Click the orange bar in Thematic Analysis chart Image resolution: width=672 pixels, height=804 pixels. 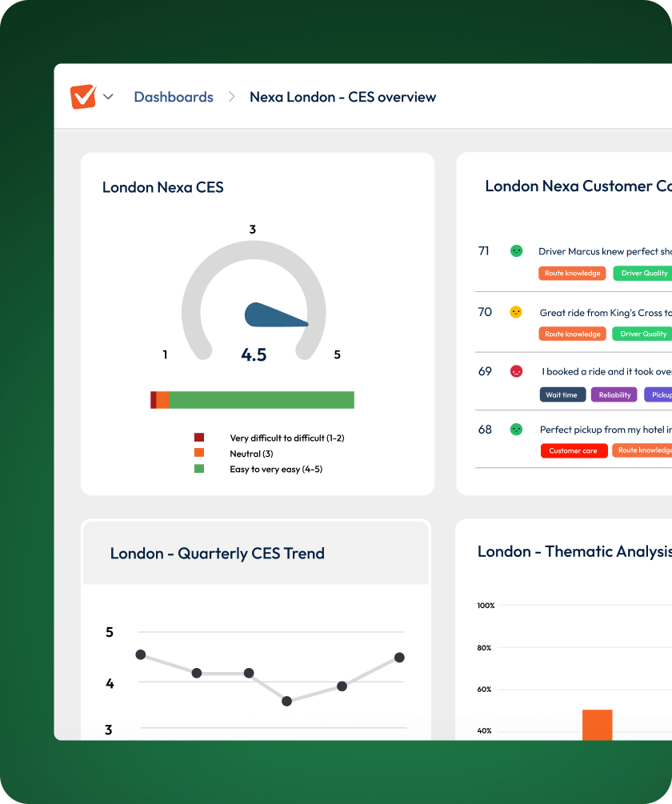click(597, 724)
